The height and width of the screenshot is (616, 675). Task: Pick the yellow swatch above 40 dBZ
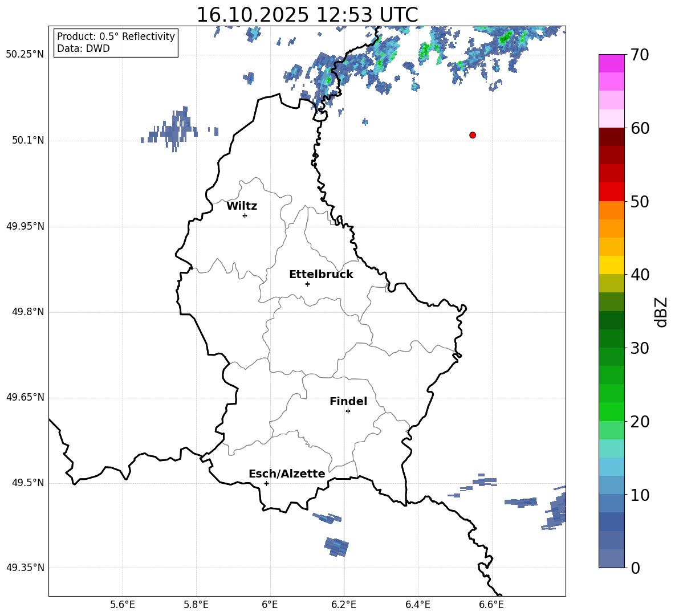[x=612, y=265]
